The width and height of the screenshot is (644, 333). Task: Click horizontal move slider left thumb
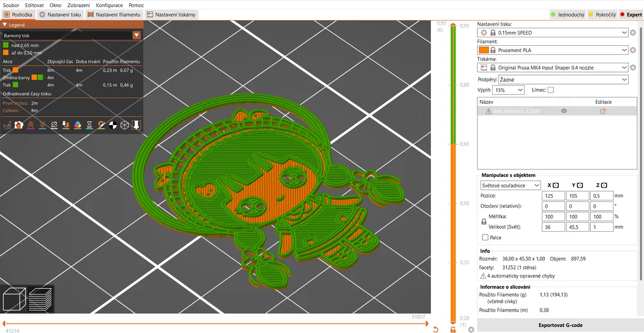[4, 323]
